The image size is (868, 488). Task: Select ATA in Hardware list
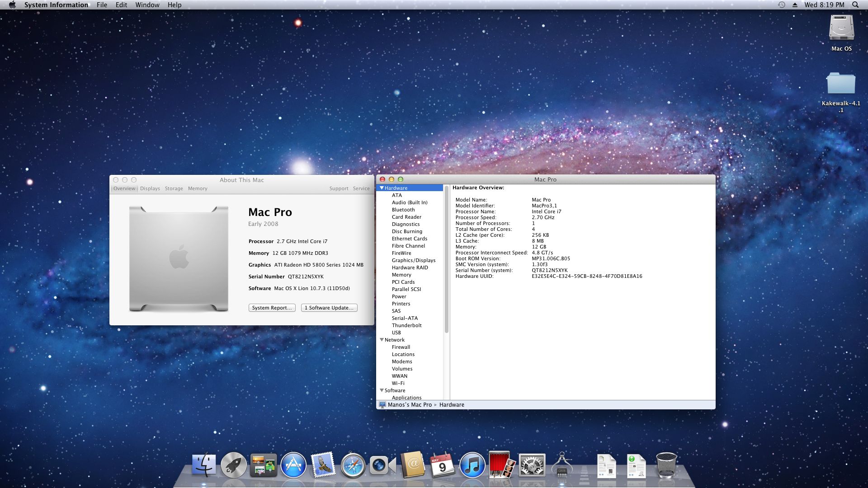point(397,195)
